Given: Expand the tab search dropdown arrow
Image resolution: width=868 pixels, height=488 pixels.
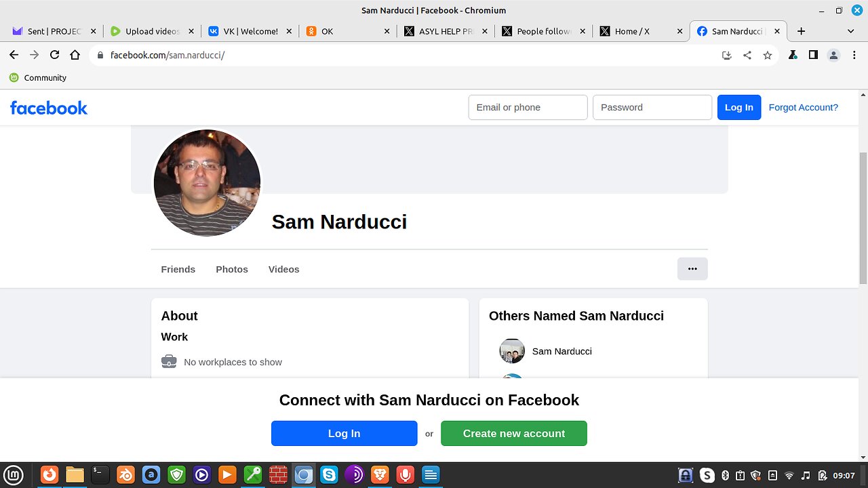Looking at the screenshot, I should point(850,31).
